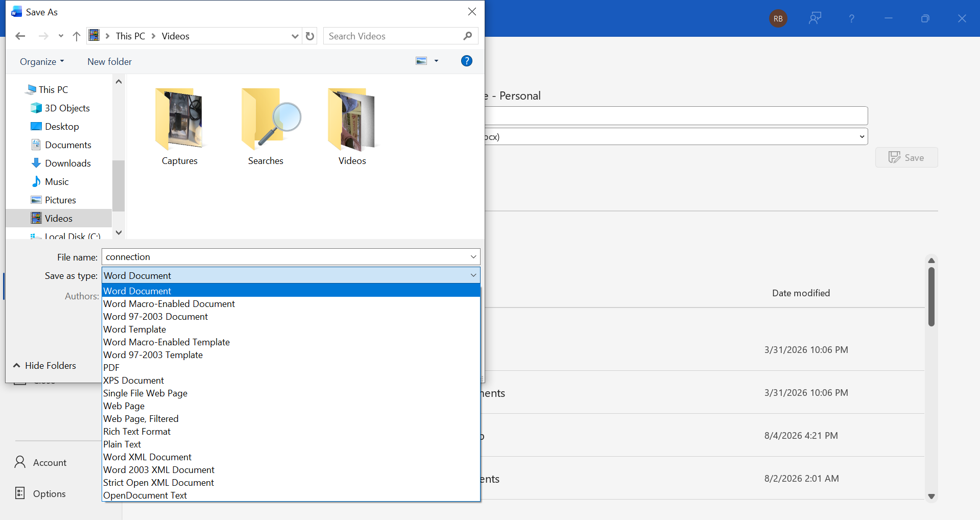Viewport: 980px width, 520px height.
Task: Select Music in the navigation tree
Action: [50, 182]
